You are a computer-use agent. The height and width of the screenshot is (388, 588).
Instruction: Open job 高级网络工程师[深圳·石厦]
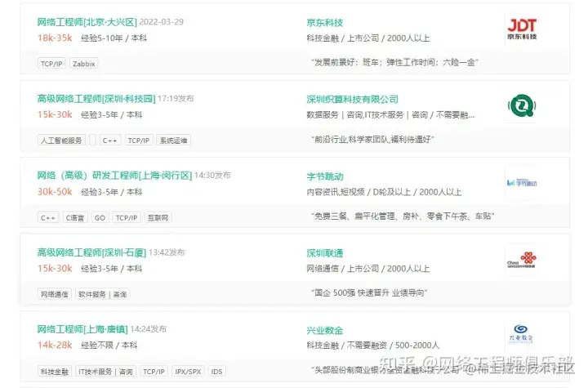click(91, 252)
